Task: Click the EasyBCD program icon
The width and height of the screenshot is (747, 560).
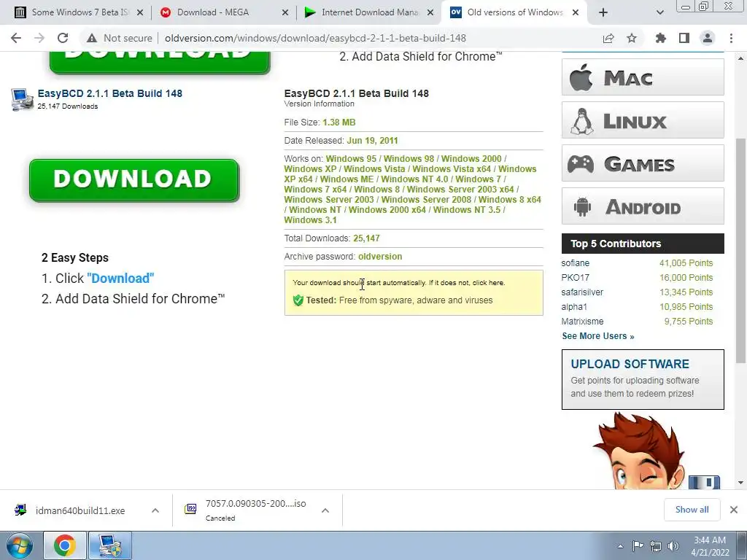Action: (x=21, y=99)
